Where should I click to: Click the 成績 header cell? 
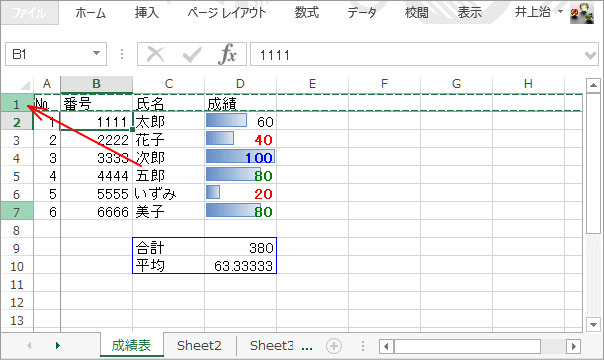tap(240, 103)
